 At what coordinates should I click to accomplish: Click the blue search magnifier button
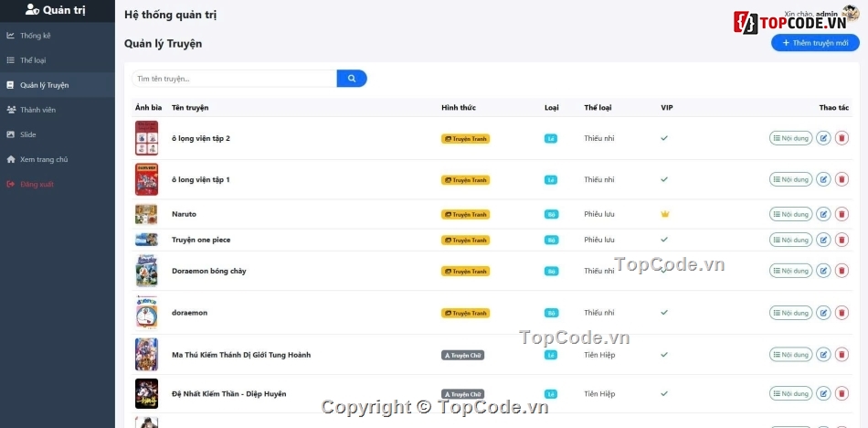pyautogui.click(x=352, y=79)
